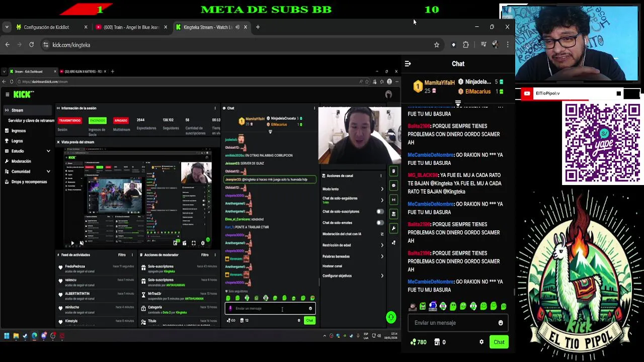
Task: Open Chrome extensions puzzle icon
Action: 466,45
